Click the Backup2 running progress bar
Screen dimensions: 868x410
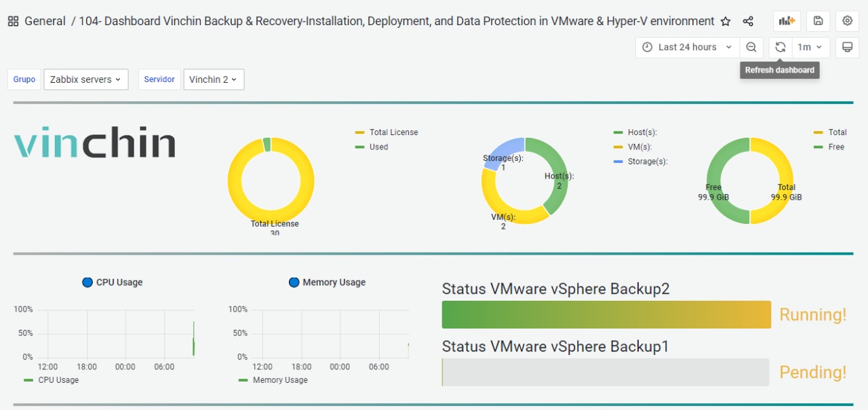pos(606,314)
